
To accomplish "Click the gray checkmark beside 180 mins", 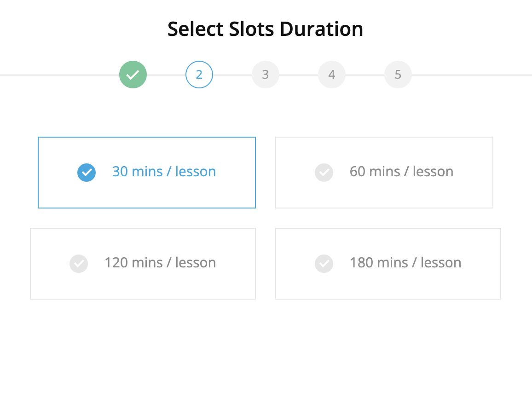I will click(324, 264).
